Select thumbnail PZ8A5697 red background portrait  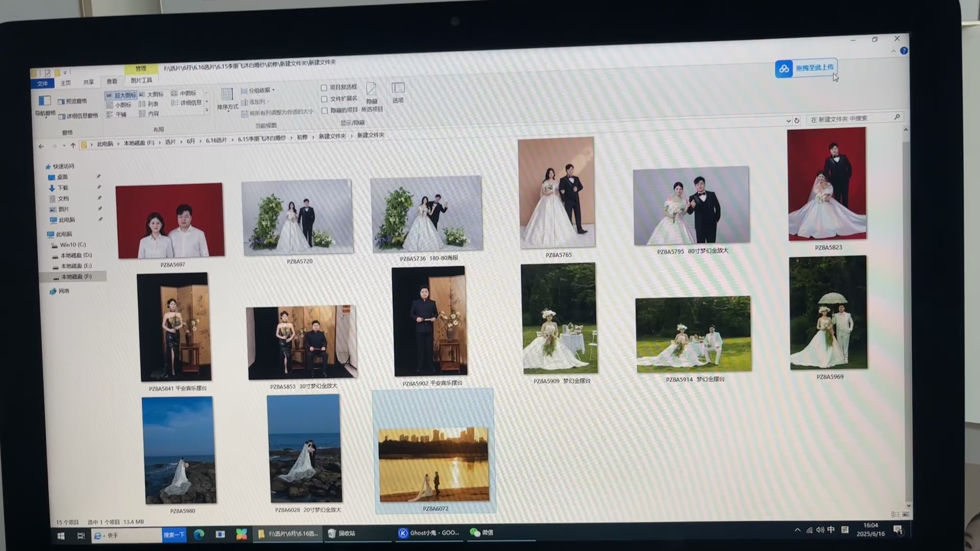pos(170,221)
